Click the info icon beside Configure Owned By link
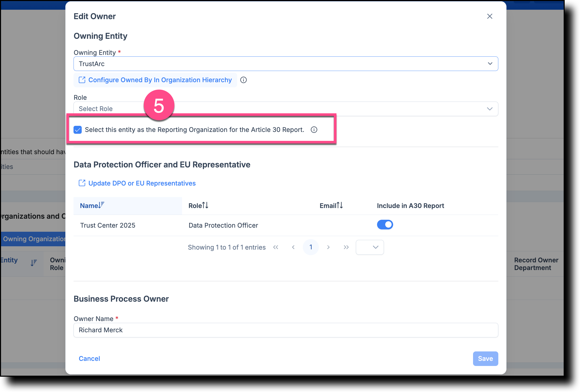580x392 pixels. point(244,80)
